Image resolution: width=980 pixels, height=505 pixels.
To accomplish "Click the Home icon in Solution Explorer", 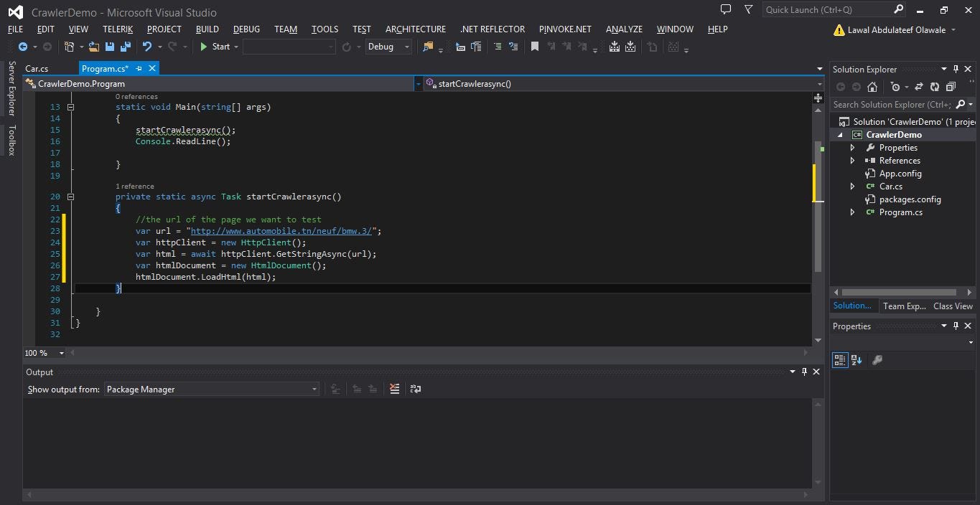I will (872, 87).
